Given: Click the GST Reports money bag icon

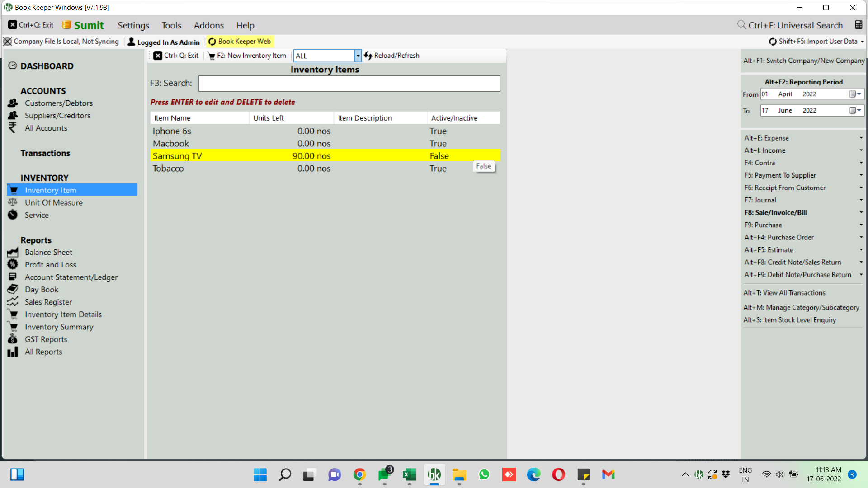Looking at the screenshot, I should coord(13,339).
